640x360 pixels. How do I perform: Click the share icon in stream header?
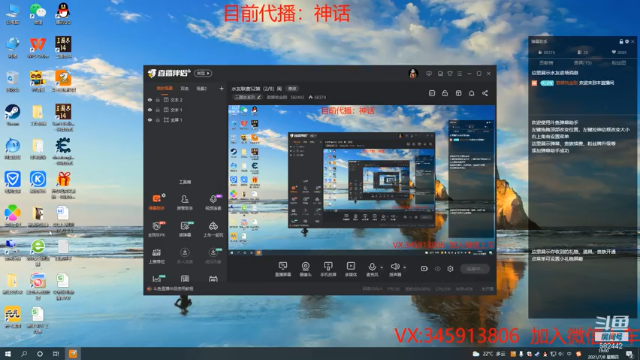(x=485, y=93)
